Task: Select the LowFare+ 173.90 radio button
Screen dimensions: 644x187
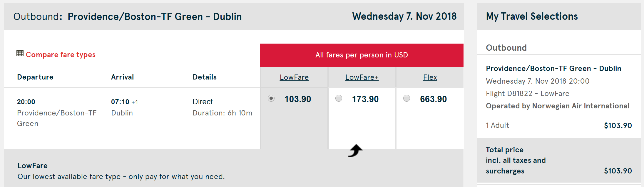Action: click(x=339, y=98)
